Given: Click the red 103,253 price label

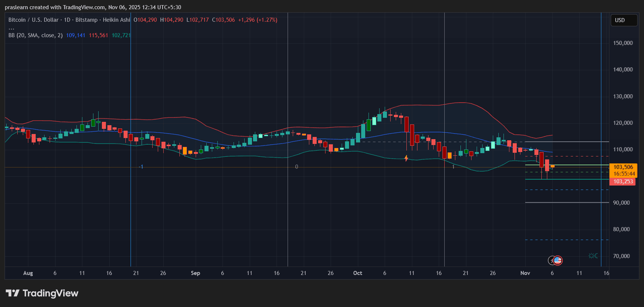Looking at the screenshot, I should point(623,181).
